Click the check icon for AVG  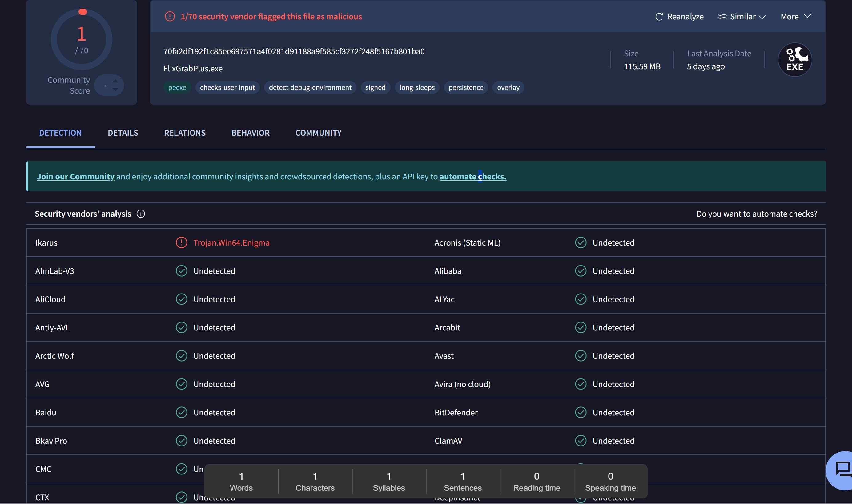(x=181, y=384)
